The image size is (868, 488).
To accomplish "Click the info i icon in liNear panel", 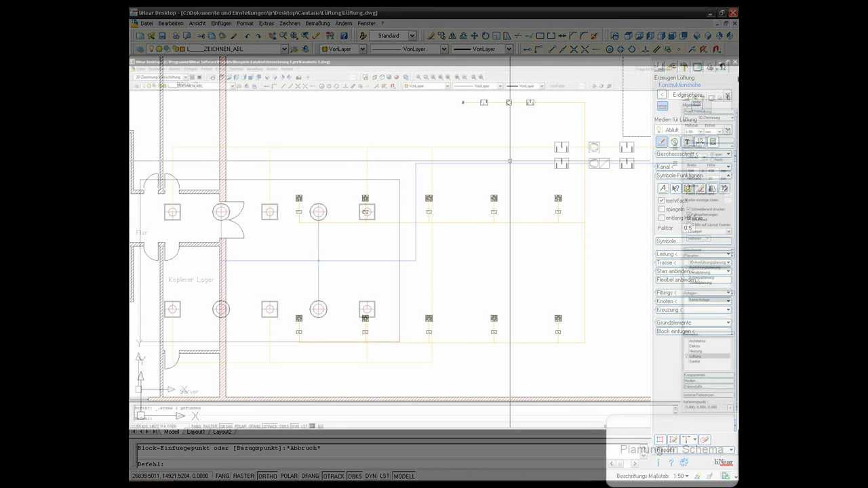I will (658, 462).
